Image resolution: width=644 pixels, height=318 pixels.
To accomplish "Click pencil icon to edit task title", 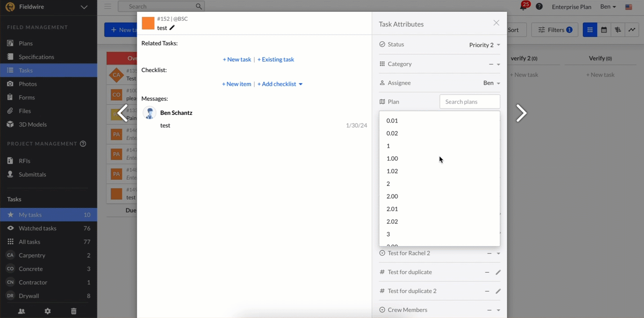I will pos(172,28).
